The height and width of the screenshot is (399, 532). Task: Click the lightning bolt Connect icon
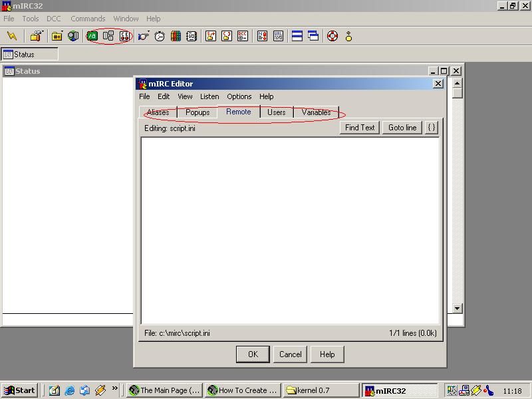(12, 36)
